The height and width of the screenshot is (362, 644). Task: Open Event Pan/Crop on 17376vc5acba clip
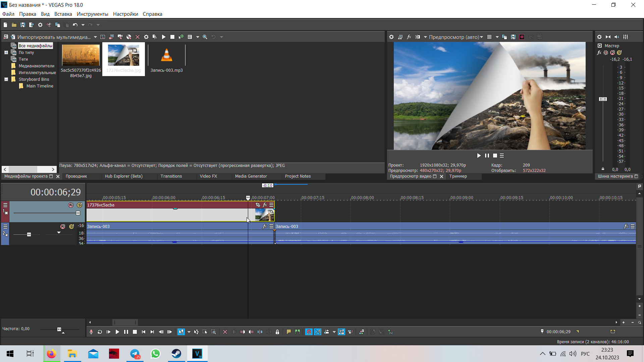point(258,205)
